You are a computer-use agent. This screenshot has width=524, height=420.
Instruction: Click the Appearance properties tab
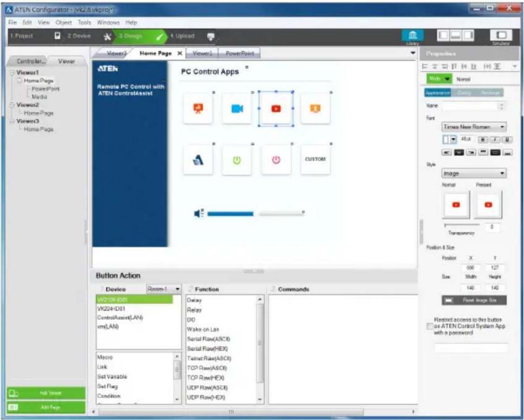tap(437, 93)
